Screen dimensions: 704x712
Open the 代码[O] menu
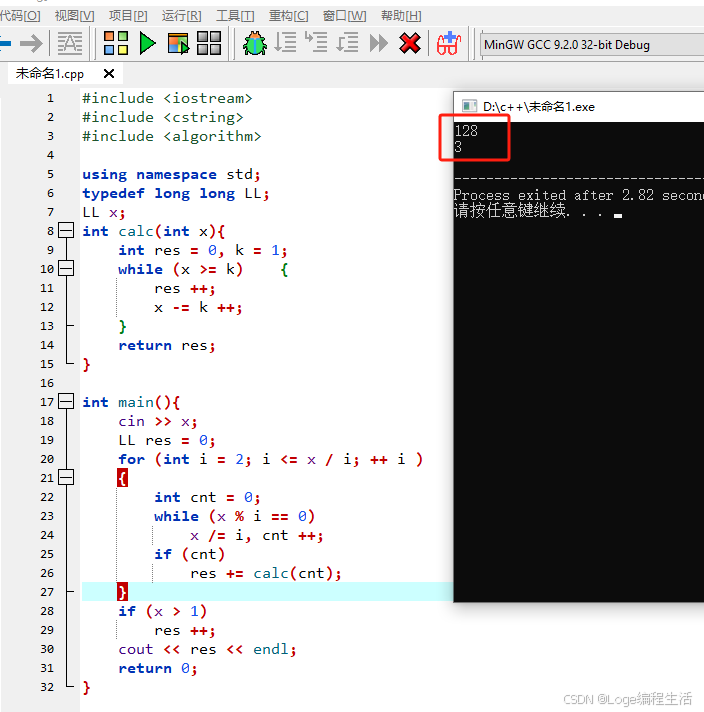point(20,16)
